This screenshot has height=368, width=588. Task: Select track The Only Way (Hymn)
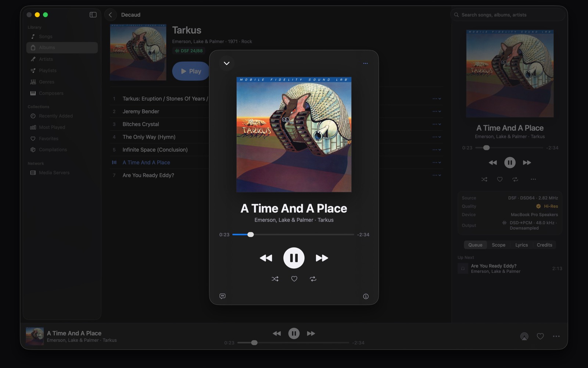point(149,137)
